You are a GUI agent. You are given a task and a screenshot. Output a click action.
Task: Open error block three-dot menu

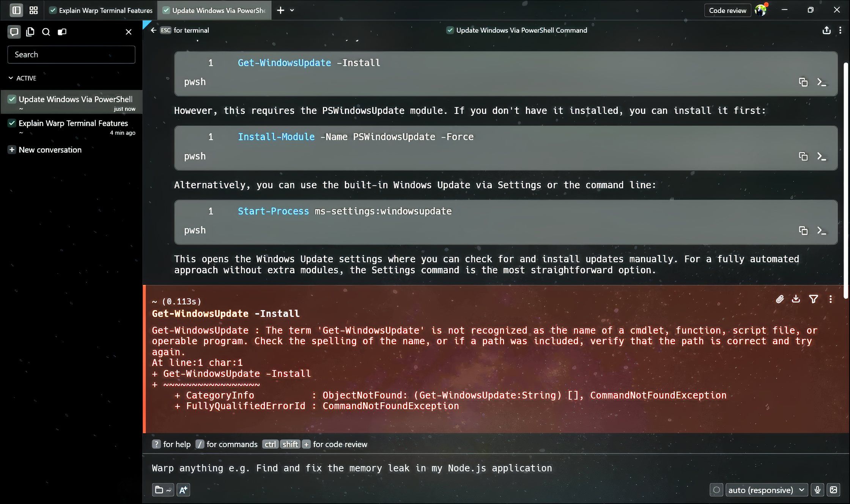pos(831,299)
